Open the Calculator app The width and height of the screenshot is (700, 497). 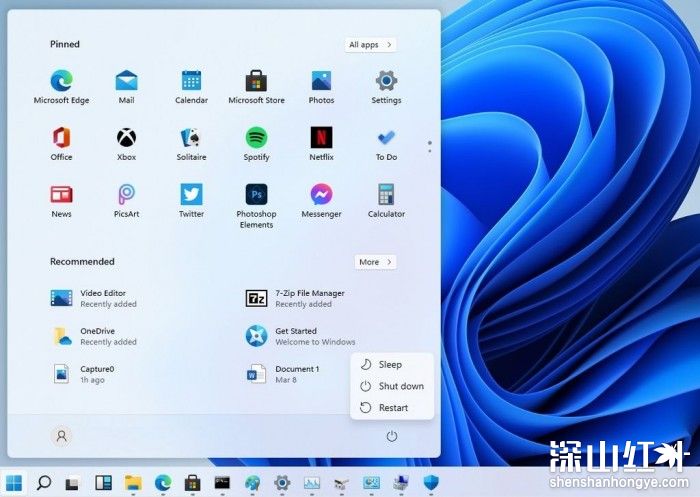386,201
